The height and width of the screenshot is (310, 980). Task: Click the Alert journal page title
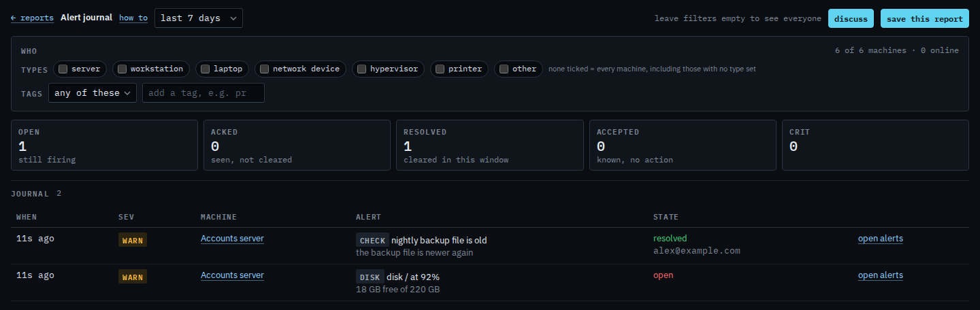point(86,18)
